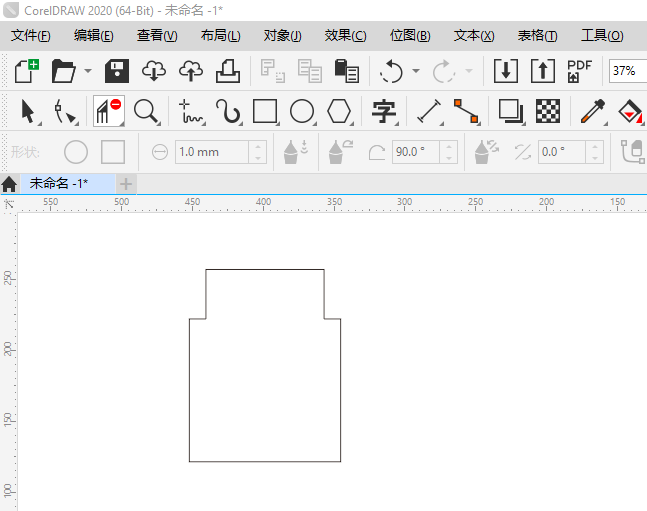The width and height of the screenshot is (647, 511).
Task: Open the 对象(J) menu
Action: click(x=283, y=35)
